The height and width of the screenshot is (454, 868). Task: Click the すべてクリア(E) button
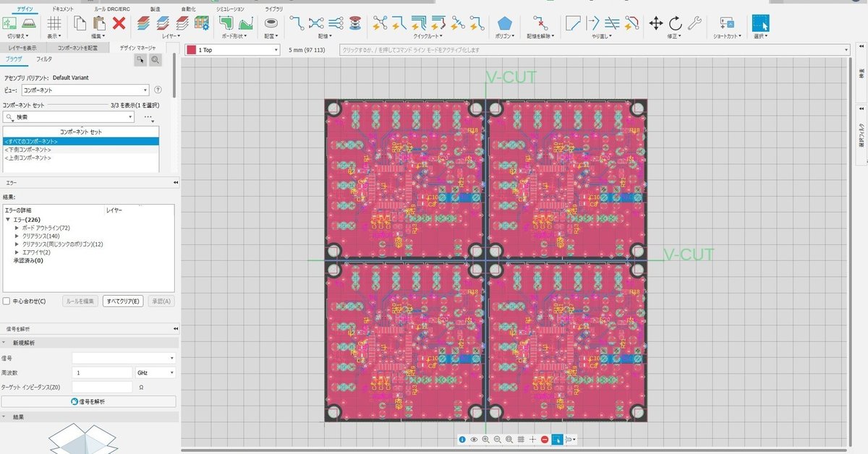[x=123, y=301]
